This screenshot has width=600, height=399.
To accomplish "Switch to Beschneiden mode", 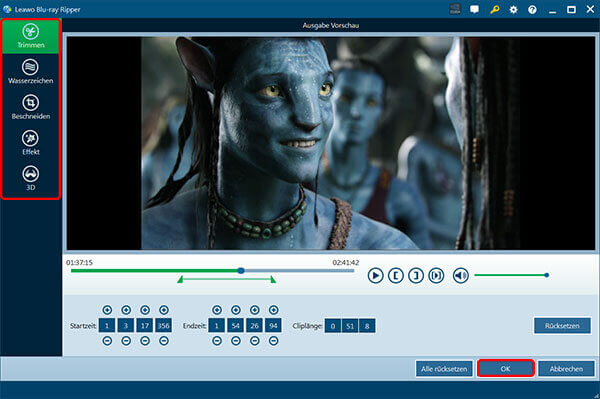I will pos(31,107).
